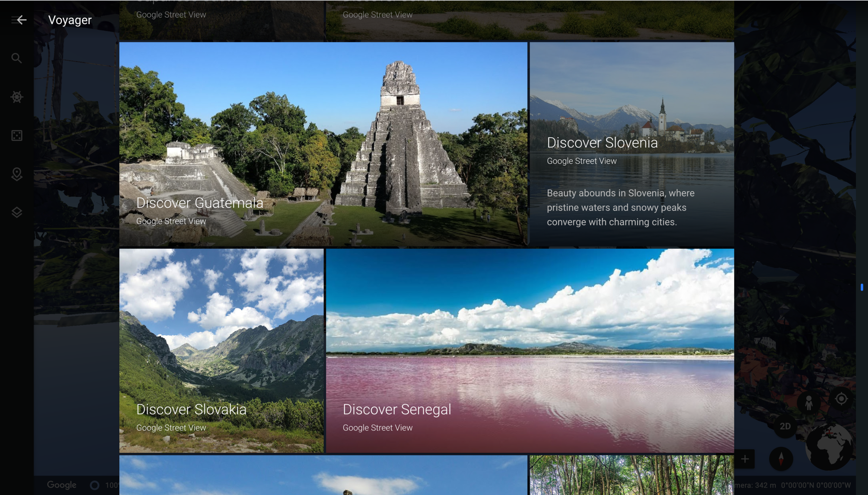Open Street View pegman icon
Image resolution: width=868 pixels, height=495 pixels.
(809, 403)
